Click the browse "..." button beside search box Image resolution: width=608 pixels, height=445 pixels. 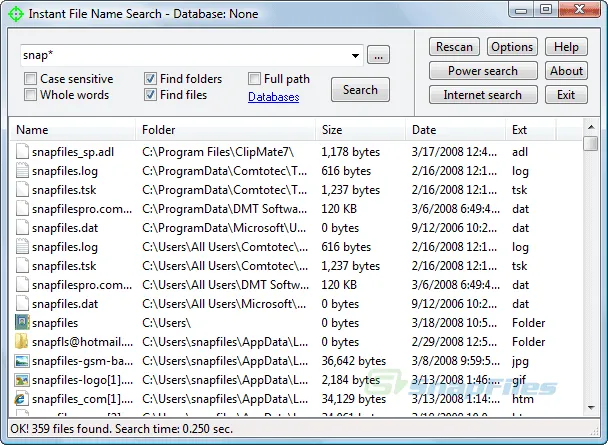pyautogui.click(x=378, y=55)
